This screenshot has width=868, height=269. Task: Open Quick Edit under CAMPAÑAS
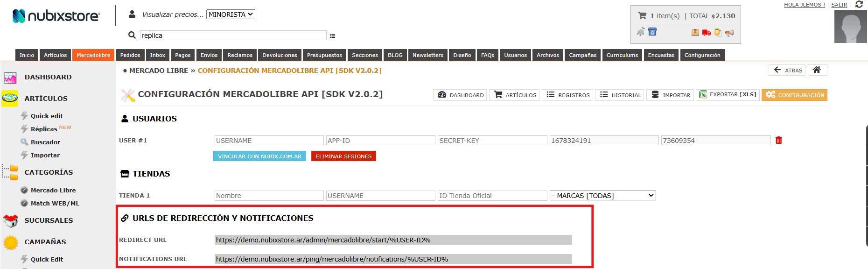(x=47, y=259)
